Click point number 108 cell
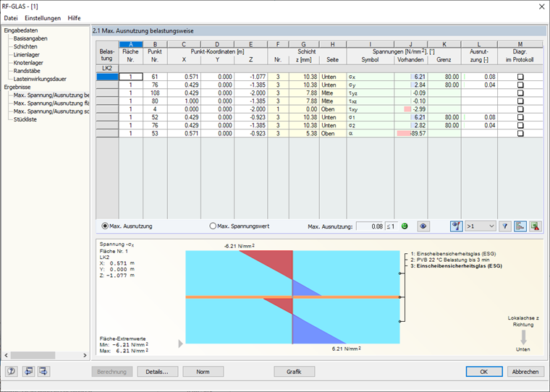Image resolution: width=550 pixels, height=392 pixels. click(x=155, y=93)
